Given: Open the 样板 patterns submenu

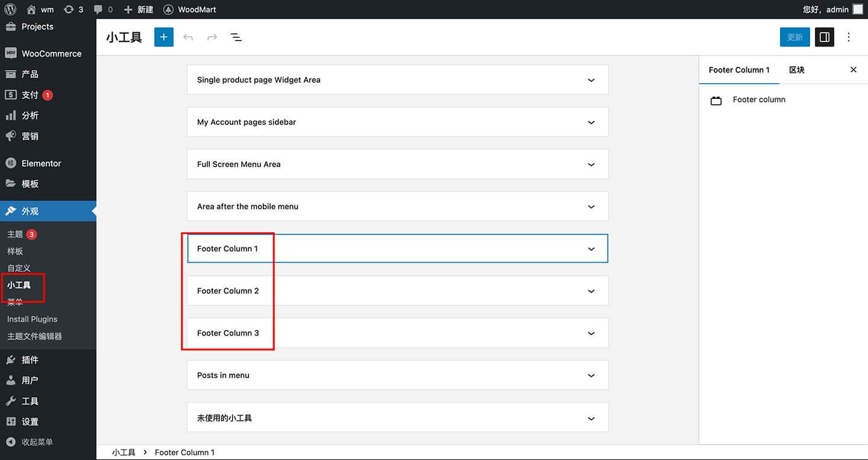Looking at the screenshot, I should (15, 251).
